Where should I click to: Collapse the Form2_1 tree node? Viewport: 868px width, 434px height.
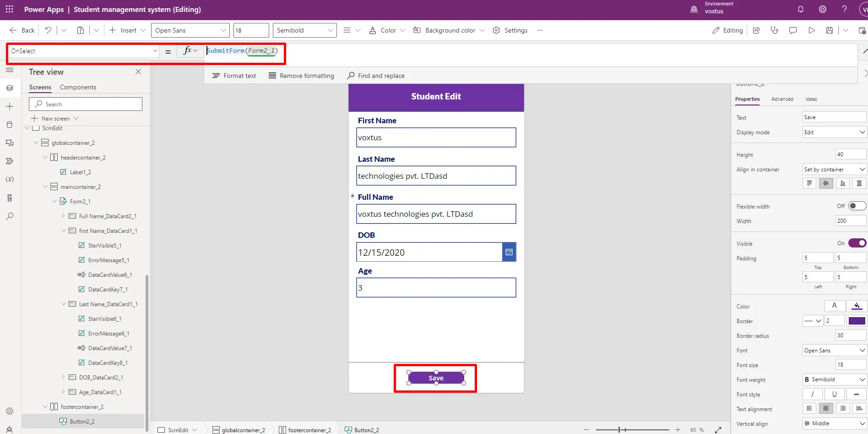click(x=54, y=201)
